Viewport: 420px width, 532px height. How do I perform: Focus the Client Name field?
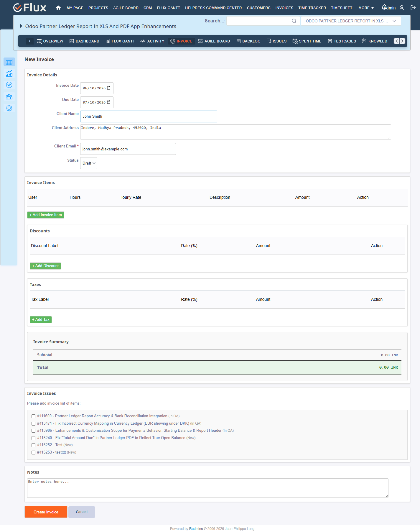point(149,116)
